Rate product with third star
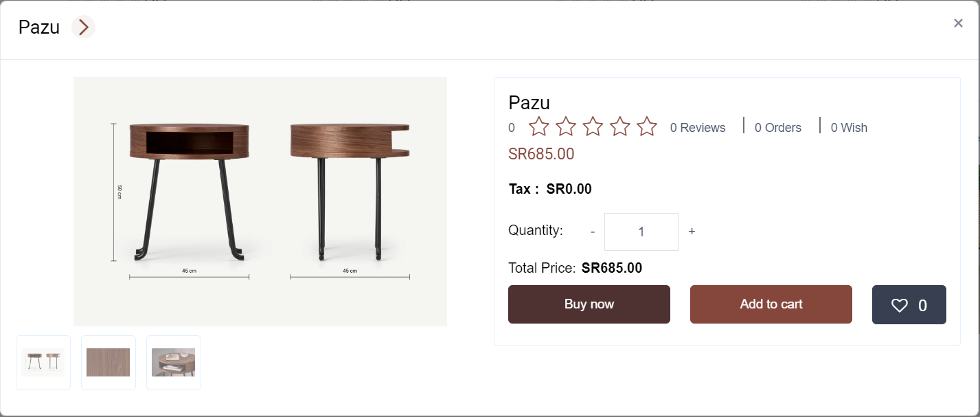The width and height of the screenshot is (980, 417). click(x=593, y=127)
